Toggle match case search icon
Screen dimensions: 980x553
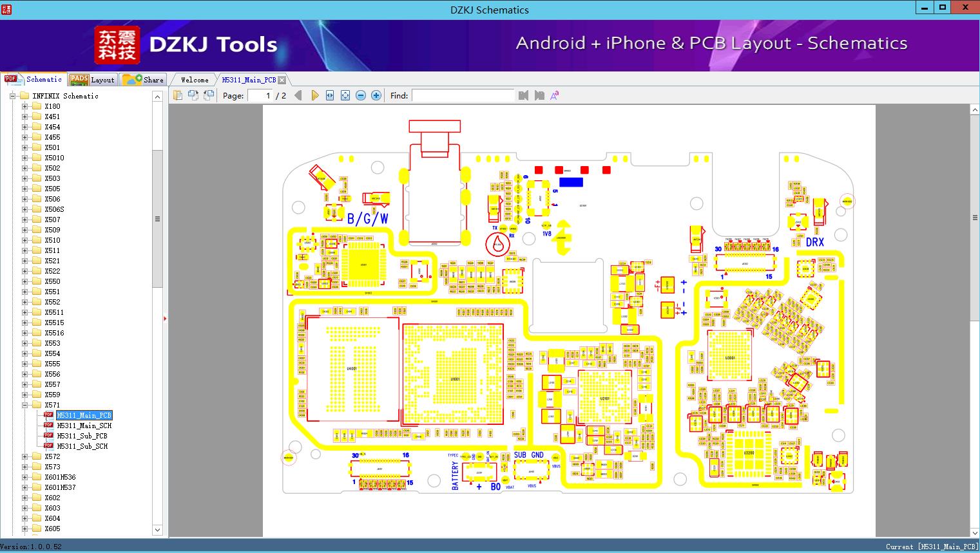(554, 95)
